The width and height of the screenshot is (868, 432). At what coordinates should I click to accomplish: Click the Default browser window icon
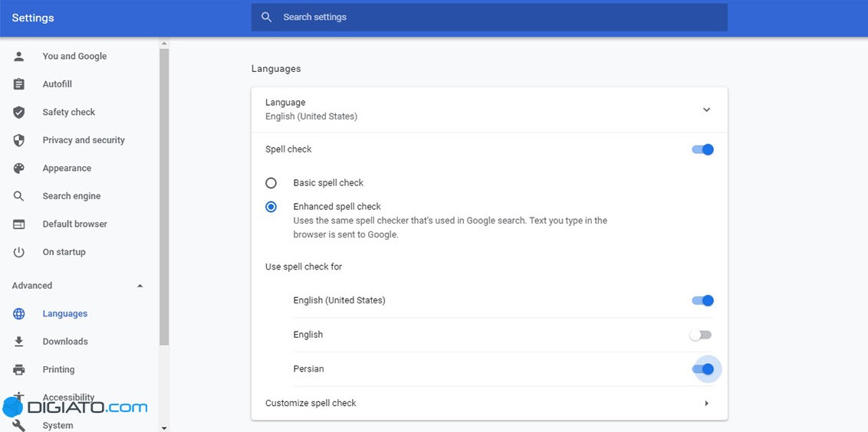click(x=19, y=224)
